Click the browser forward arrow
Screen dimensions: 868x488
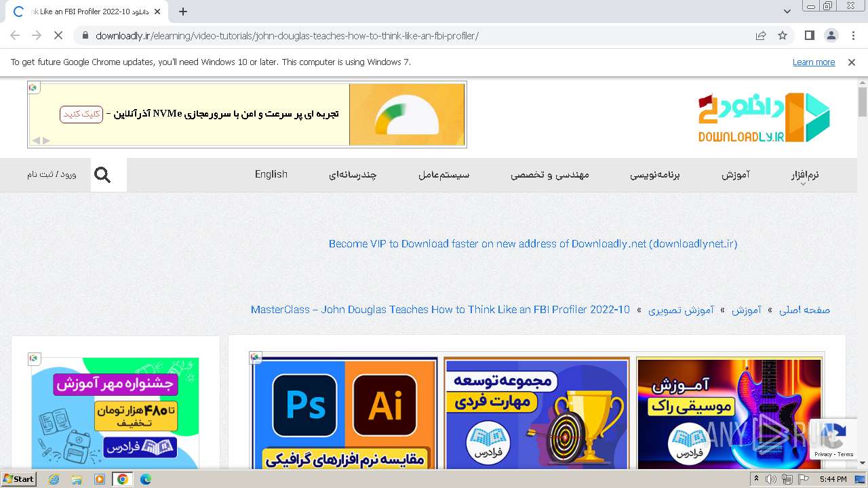coord(37,35)
